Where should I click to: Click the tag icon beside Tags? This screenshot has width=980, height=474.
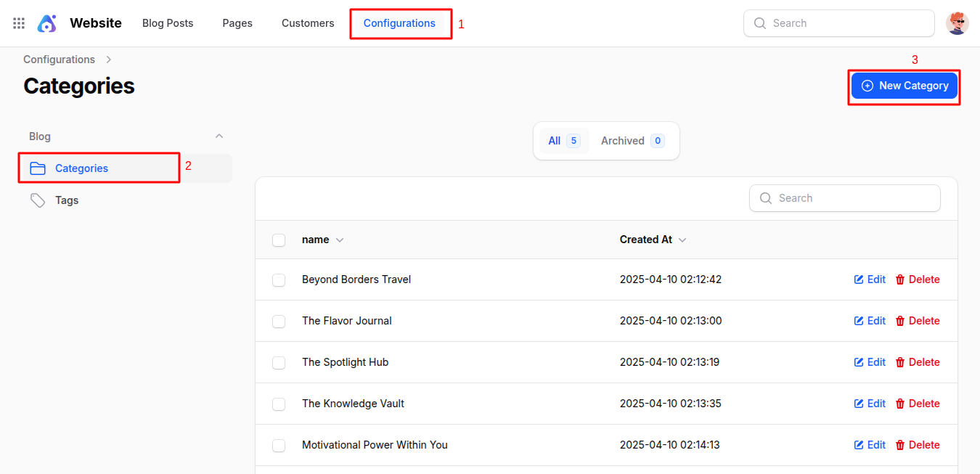(38, 200)
